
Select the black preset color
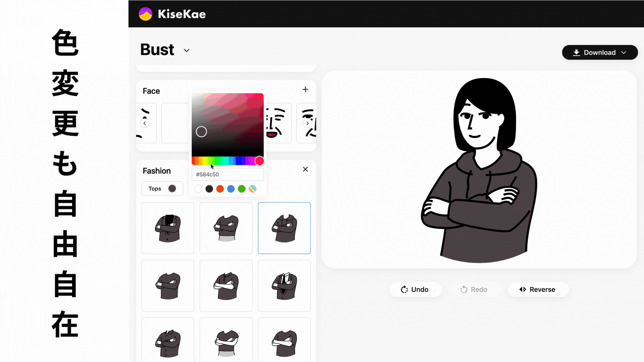pyautogui.click(x=209, y=189)
